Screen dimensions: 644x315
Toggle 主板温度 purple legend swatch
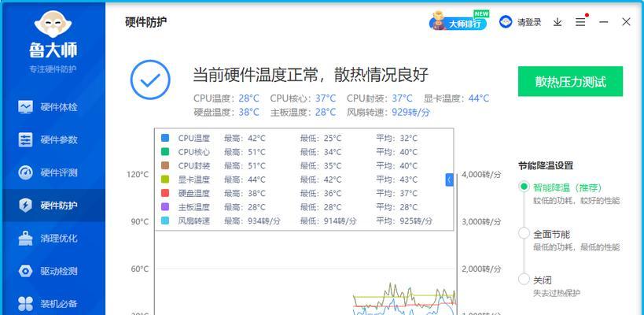[165, 207]
